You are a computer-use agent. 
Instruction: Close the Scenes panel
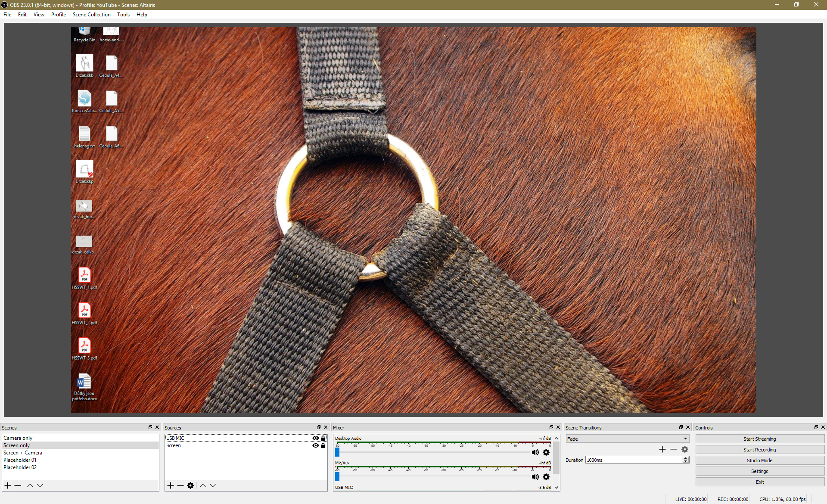[157, 427]
